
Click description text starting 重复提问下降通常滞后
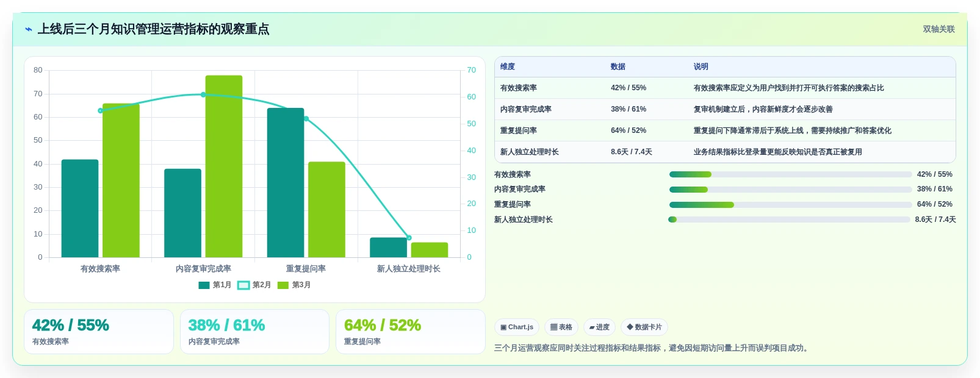point(792,131)
